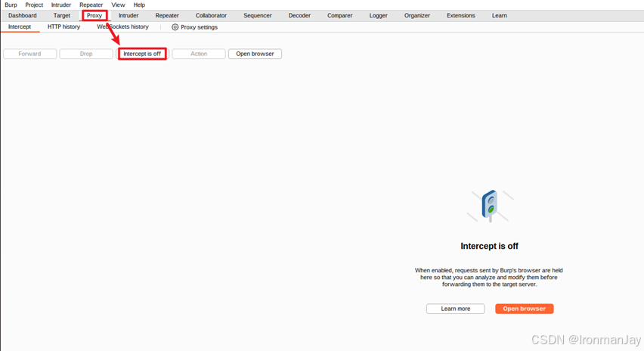Open Proxy settings via its label
644x351 pixels.
pos(200,27)
